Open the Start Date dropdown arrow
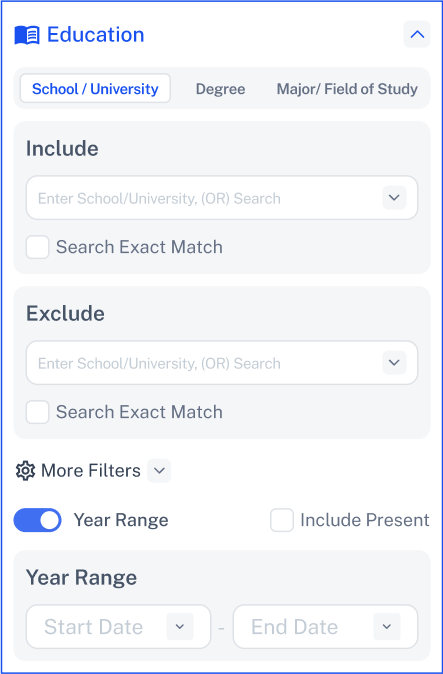 [180, 626]
